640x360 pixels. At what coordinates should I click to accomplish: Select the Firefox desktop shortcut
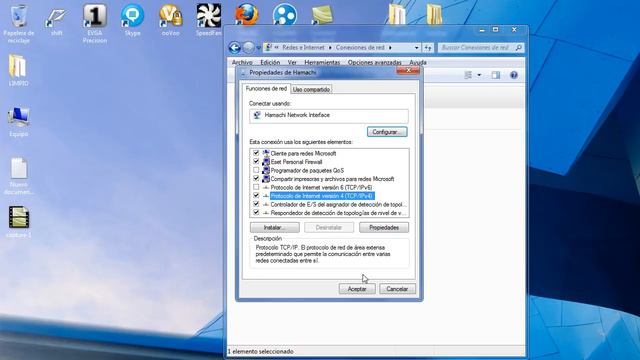[x=247, y=14]
